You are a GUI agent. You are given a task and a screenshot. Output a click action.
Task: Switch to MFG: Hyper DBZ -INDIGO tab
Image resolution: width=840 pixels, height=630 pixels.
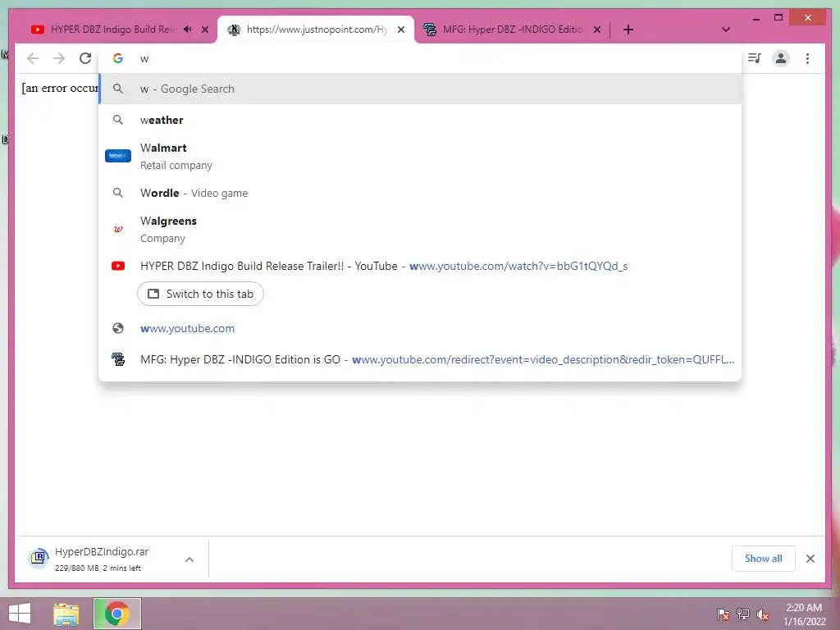512,30
